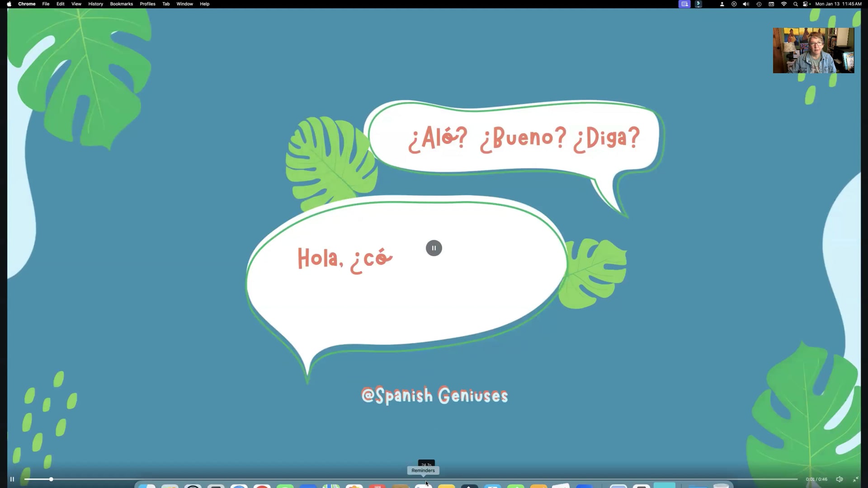Click the @Spanish Geniuses handle text

[434, 395]
